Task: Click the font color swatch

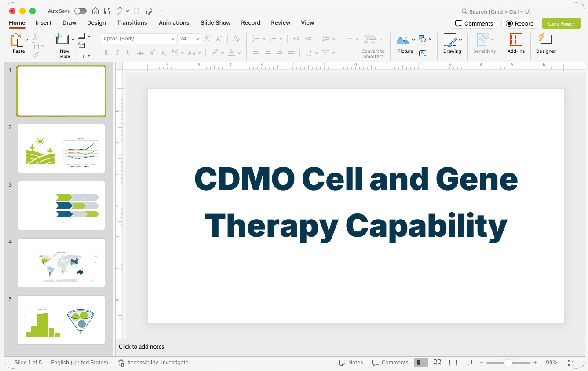Action: point(231,53)
